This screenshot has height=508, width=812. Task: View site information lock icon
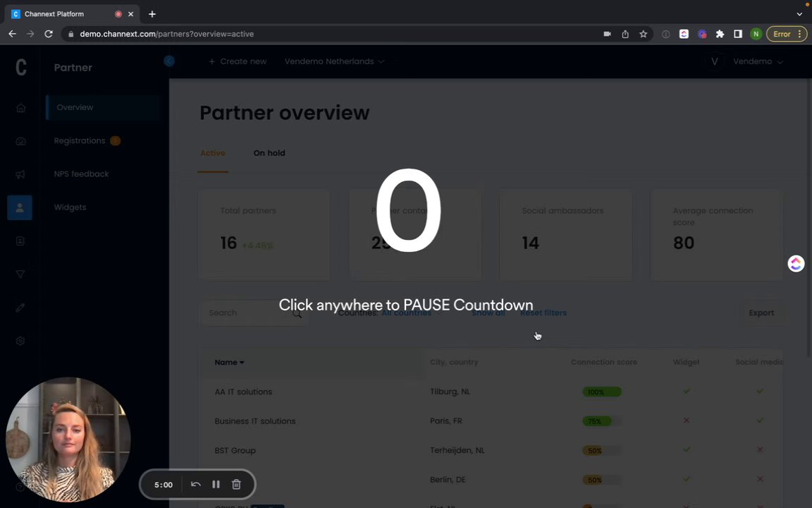(71, 34)
